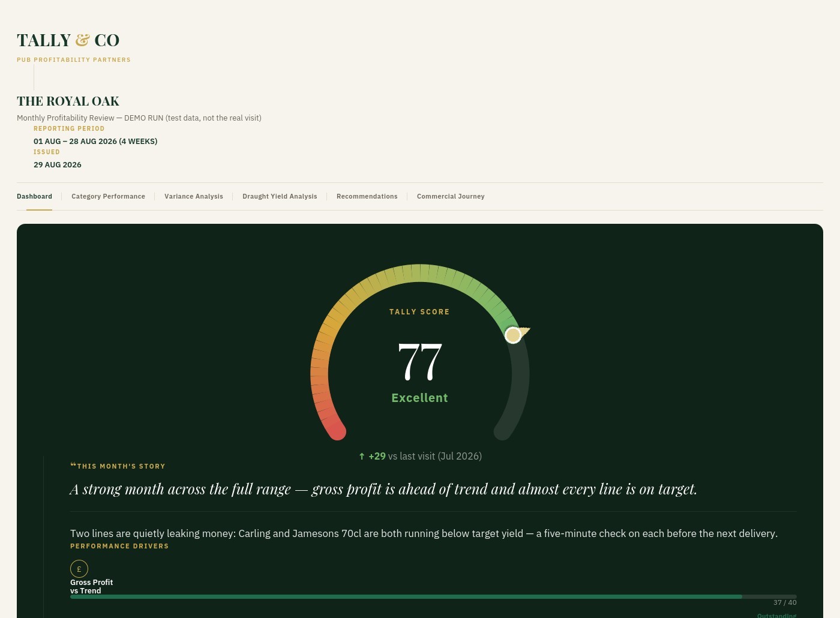Click the Monthly Profitability Review subtitle
Screen dimensions: 840x618
tap(139, 118)
